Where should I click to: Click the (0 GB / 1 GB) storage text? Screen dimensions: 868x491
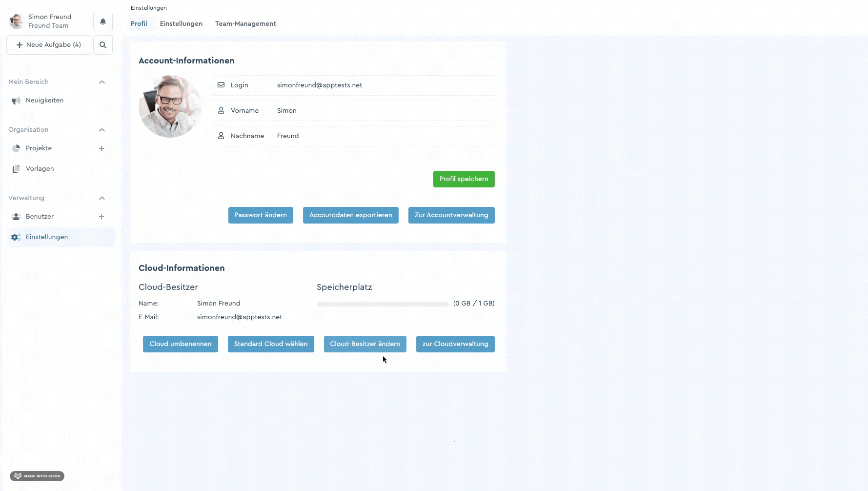(x=474, y=304)
